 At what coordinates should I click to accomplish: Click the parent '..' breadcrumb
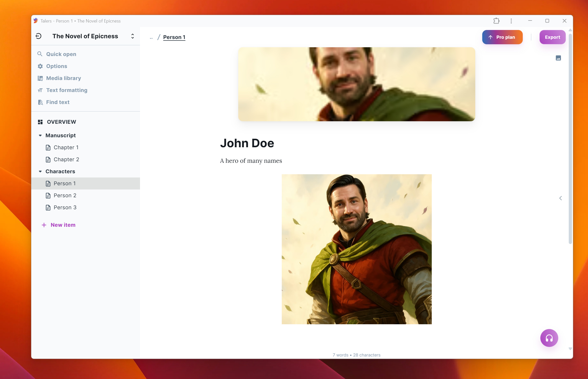click(x=151, y=37)
